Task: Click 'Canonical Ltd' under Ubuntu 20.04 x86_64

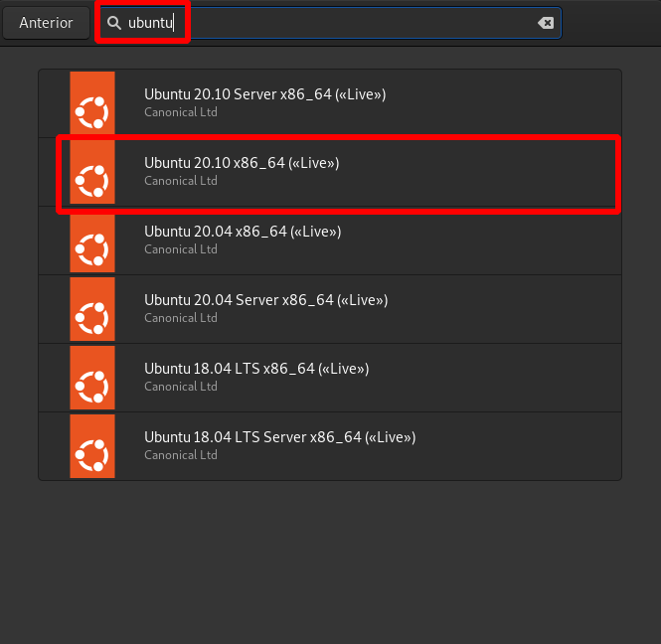Action: [181, 249]
